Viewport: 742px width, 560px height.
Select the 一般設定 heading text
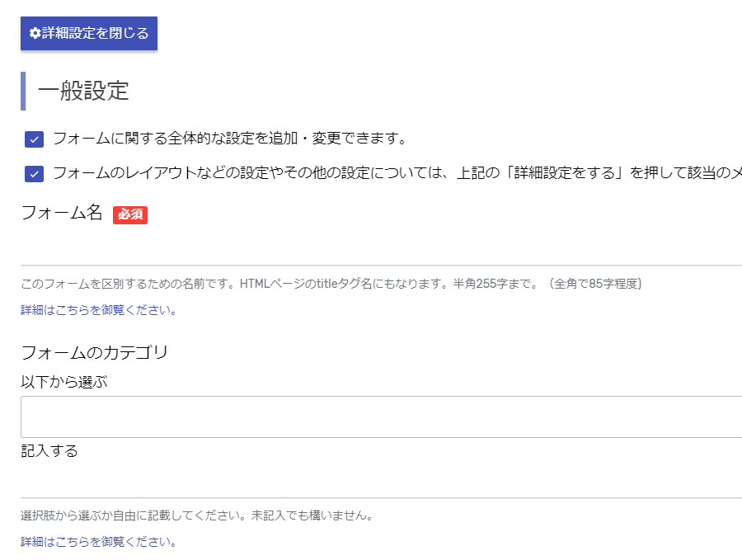83,91
